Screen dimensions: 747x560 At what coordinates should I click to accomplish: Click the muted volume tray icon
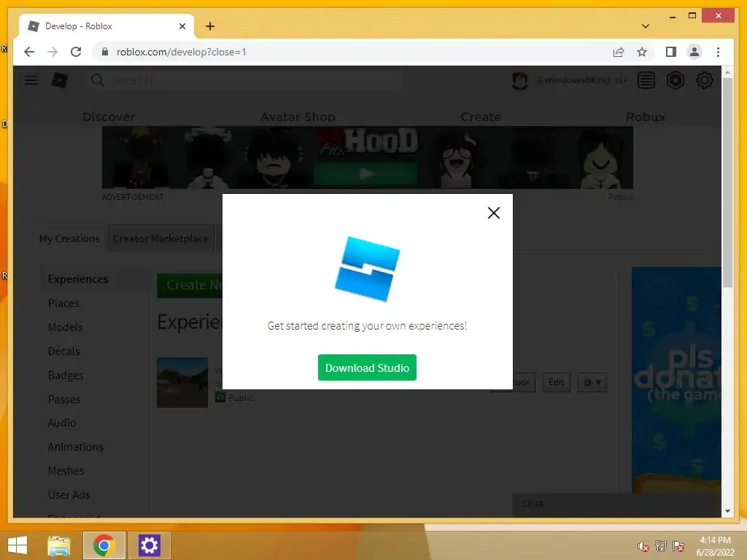pos(643,546)
